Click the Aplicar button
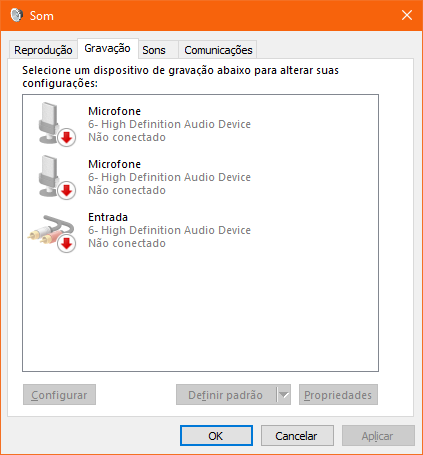Screen dimensions: 423x455 coord(378,436)
